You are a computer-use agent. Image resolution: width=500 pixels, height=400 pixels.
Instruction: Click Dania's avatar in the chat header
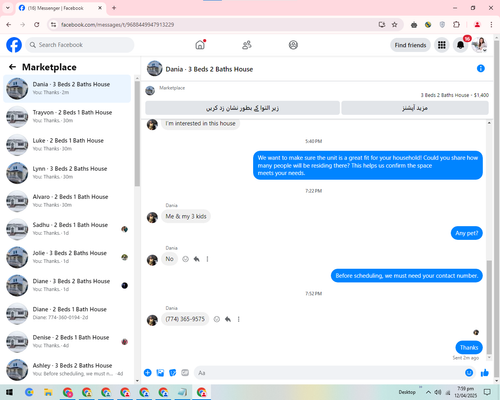(x=155, y=68)
